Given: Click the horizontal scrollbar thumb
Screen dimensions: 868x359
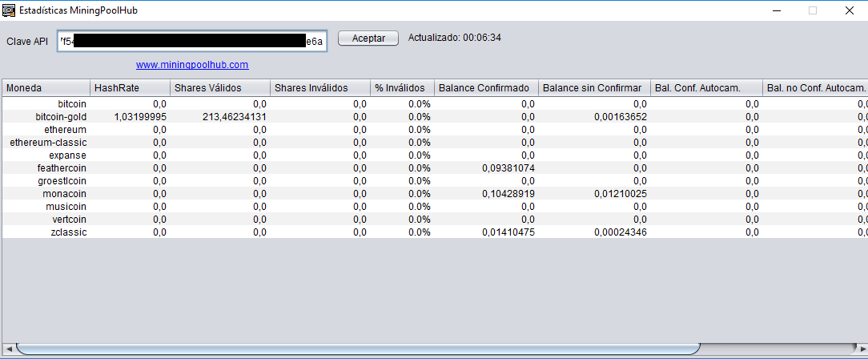Looking at the screenshot, I should click(358, 349).
